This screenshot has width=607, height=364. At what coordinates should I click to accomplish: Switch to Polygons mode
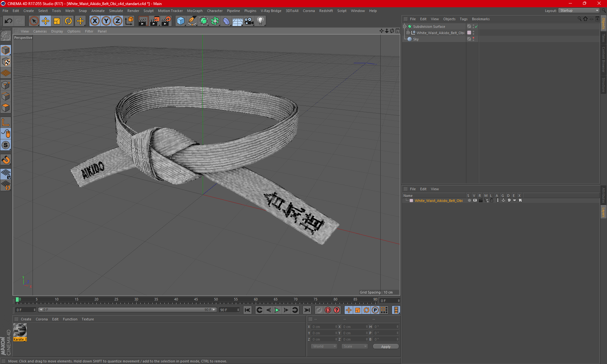click(6, 108)
